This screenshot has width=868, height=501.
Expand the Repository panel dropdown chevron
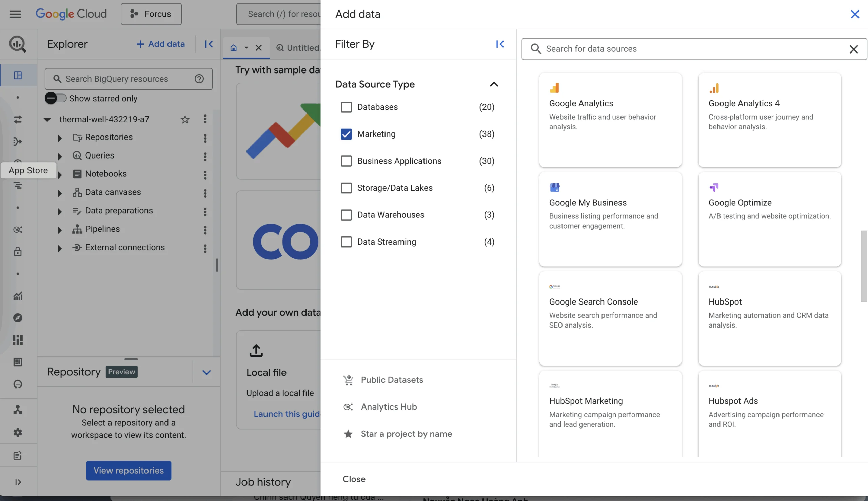[206, 372]
